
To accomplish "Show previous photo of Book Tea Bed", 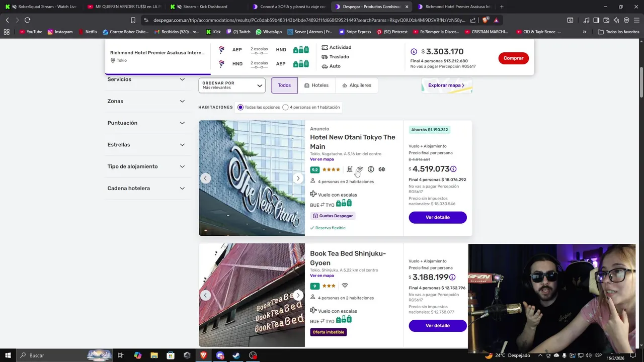I will coord(205,296).
